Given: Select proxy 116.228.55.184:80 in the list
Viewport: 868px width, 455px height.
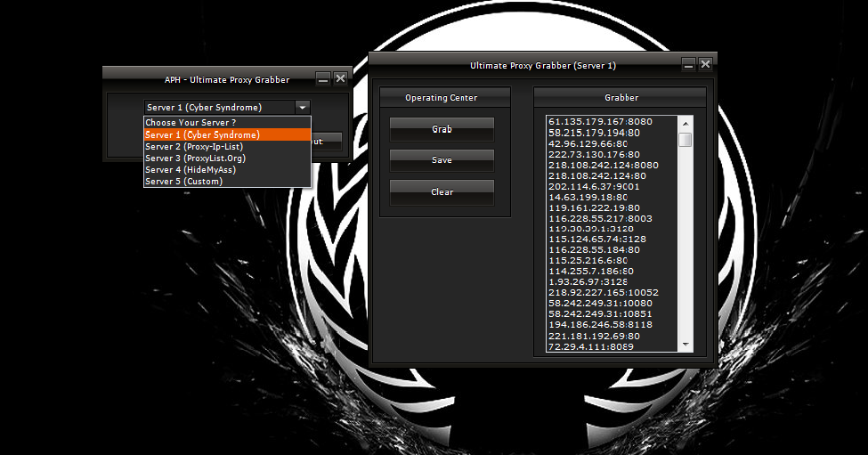Looking at the screenshot, I should click(x=594, y=249).
